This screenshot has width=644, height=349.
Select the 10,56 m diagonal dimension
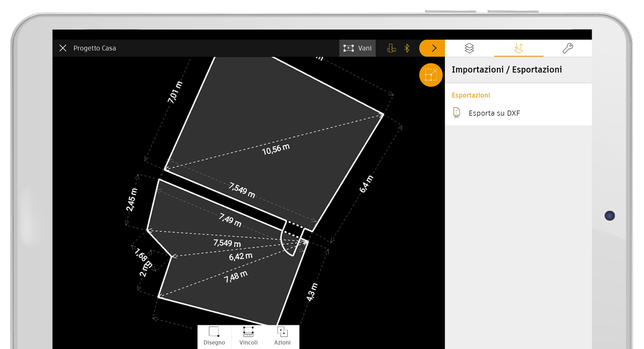point(276,149)
